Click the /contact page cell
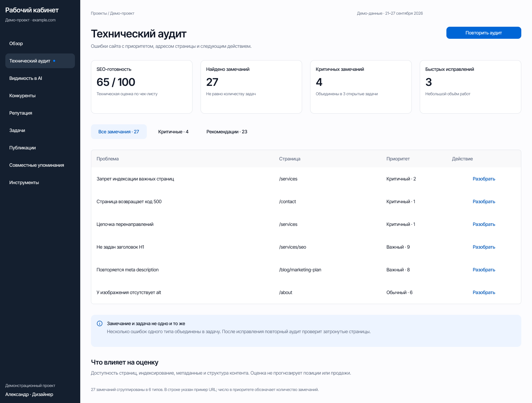The width and height of the screenshot is (532, 403). 288,201
